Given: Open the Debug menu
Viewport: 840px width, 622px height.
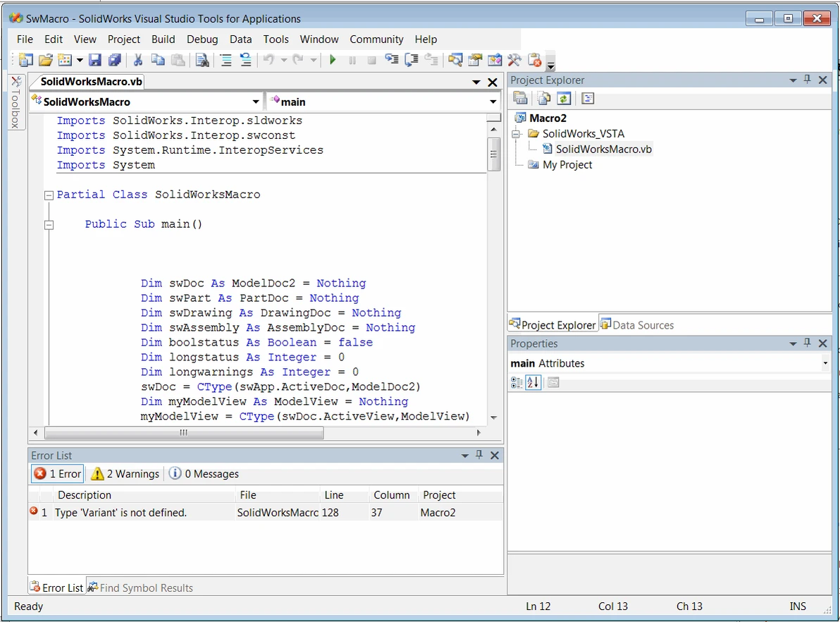Looking at the screenshot, I should coord(202,39).
